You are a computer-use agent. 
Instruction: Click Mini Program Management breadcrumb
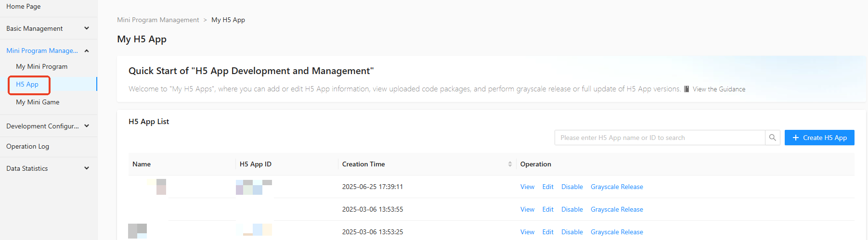click(158, 20)
